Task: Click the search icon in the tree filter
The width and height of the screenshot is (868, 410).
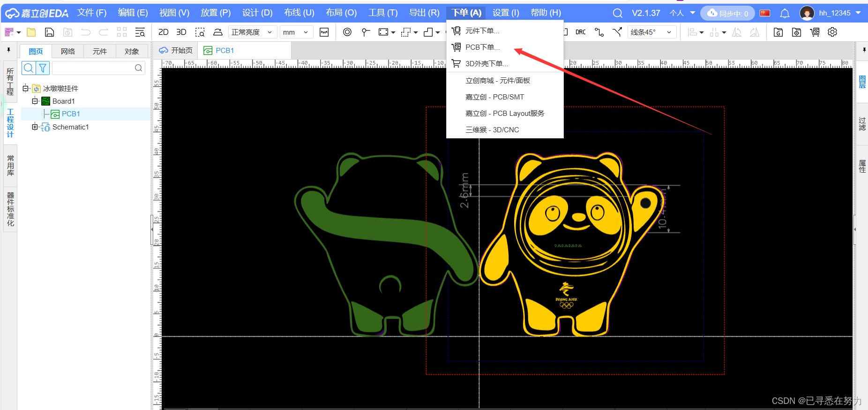Action: click(x=29, y=68)
